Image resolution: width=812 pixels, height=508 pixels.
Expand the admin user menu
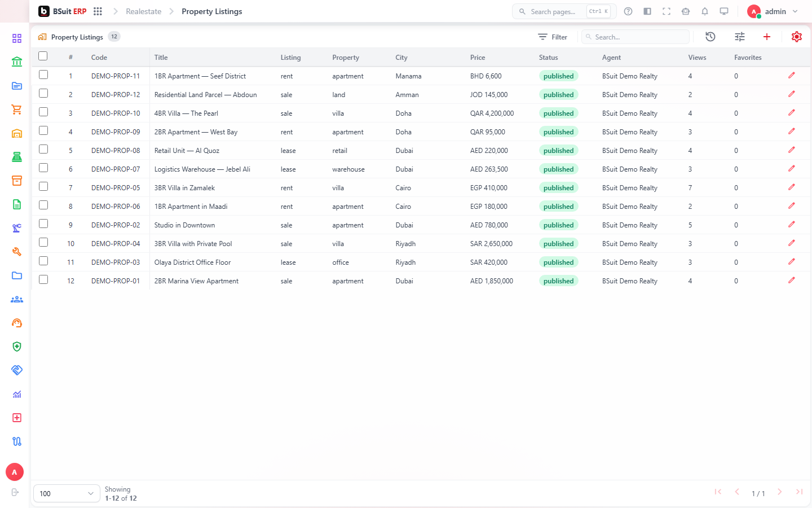tap(774, 11)
